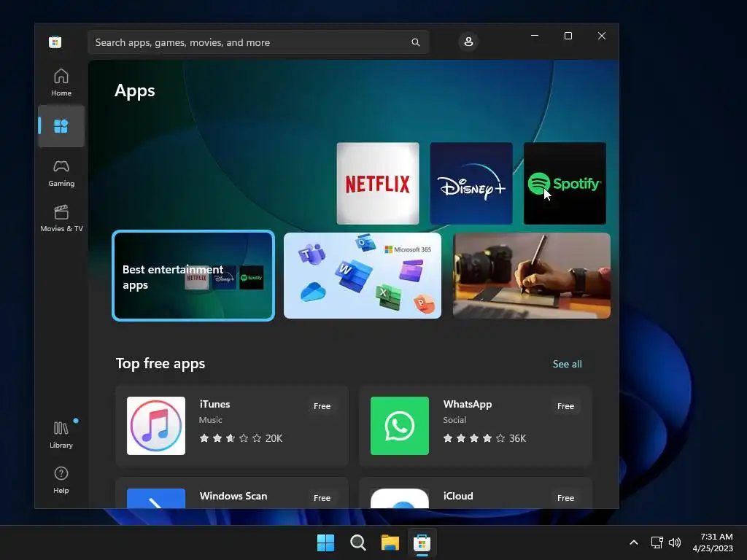Open the volume speaker tray icon
The height and width of the screenshot is (560, 747).
pyautogui.click(x=675, y=542)
